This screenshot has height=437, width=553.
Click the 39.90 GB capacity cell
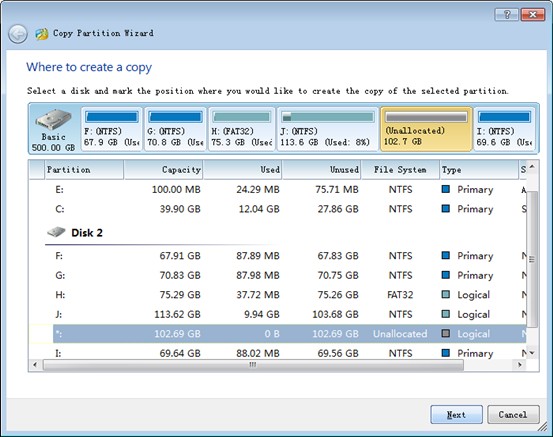point(180,209)
